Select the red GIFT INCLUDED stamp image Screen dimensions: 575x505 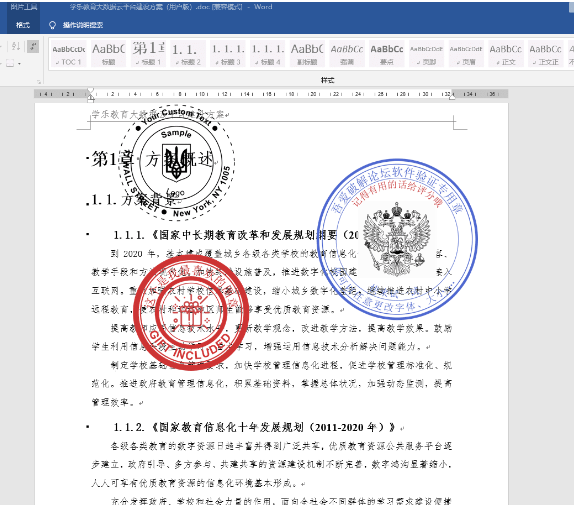click(191, 312)
